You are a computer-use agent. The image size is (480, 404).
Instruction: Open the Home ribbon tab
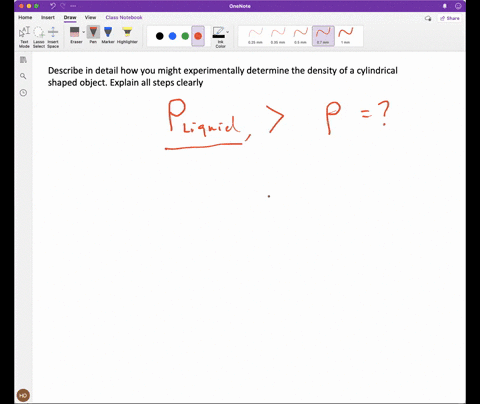25,17
